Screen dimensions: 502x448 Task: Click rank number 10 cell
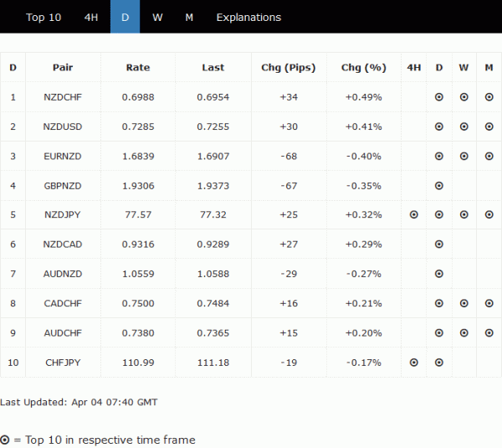(13, 363)
